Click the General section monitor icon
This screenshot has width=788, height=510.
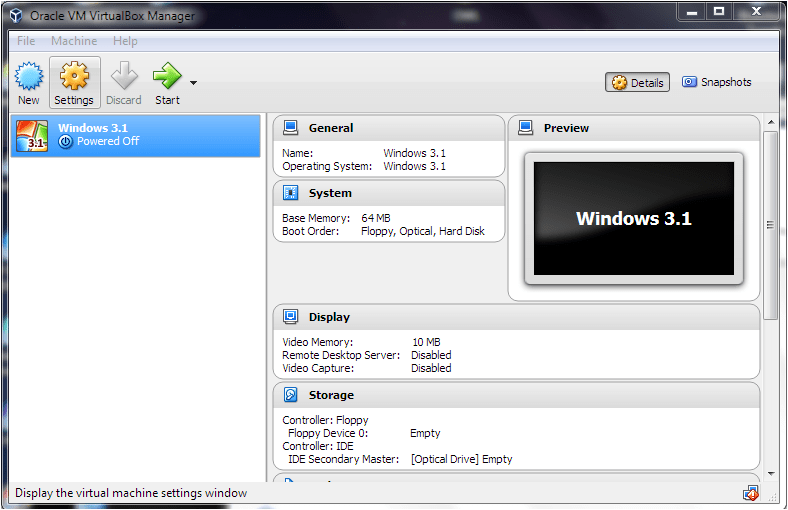[x=291, y=128]
